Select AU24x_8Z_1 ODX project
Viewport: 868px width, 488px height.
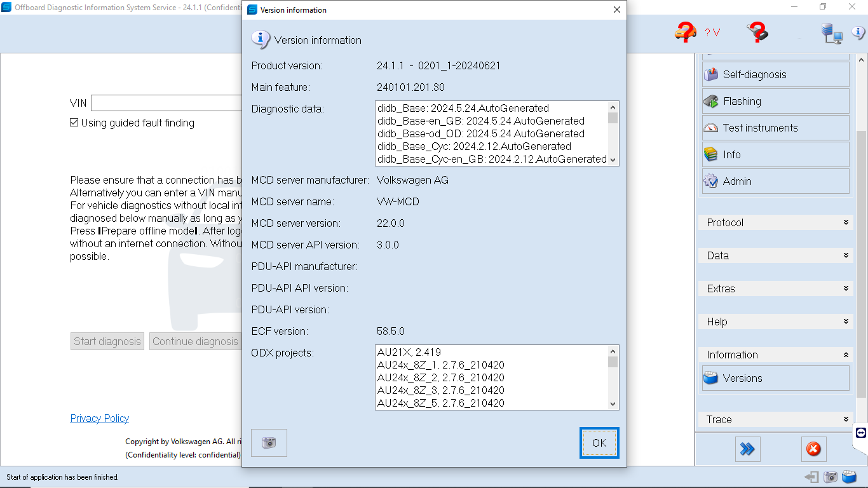[441, 365]
